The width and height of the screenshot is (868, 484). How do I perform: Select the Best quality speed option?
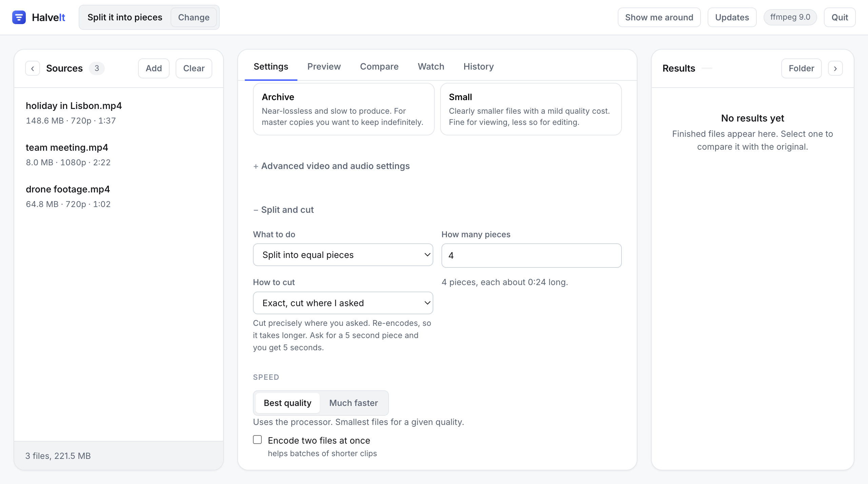(x=288, y=403)
